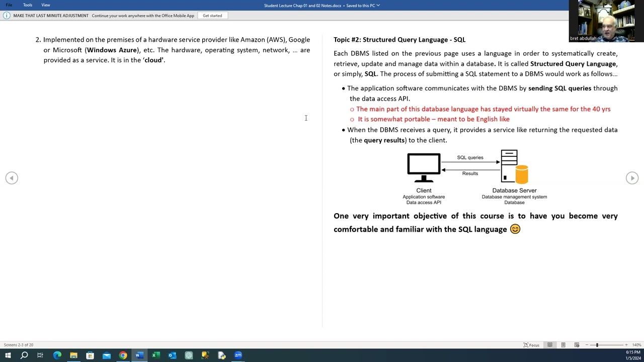Switch to Zoom app in taskbar
Viewport: 644px width, 362px height.
(238, 355)
